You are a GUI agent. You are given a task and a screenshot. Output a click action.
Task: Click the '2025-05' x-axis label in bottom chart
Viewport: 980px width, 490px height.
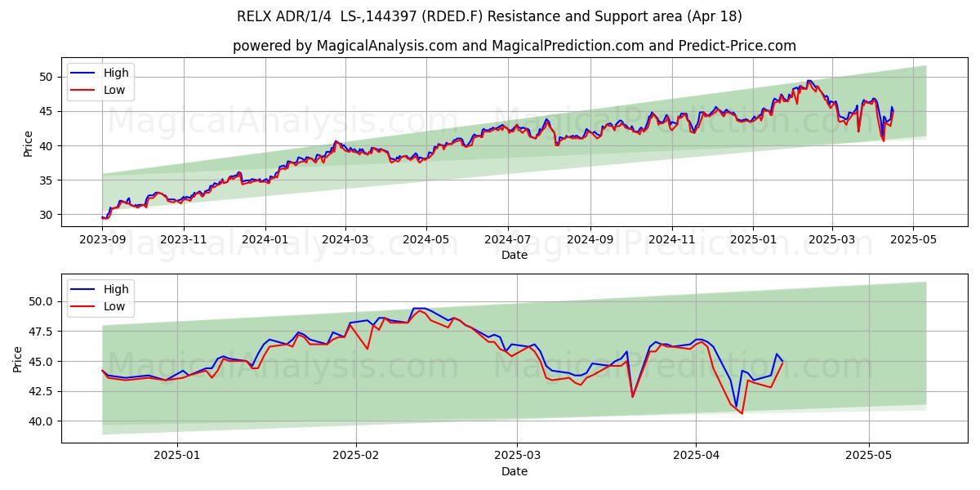869,457
